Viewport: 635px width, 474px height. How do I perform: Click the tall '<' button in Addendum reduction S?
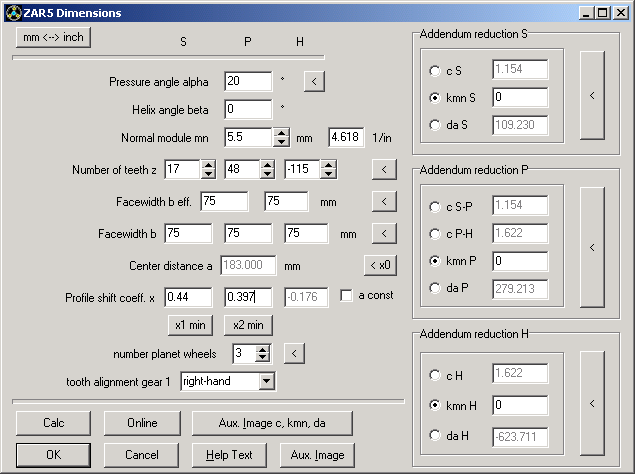pyautogui.click(x=592, y=96)
